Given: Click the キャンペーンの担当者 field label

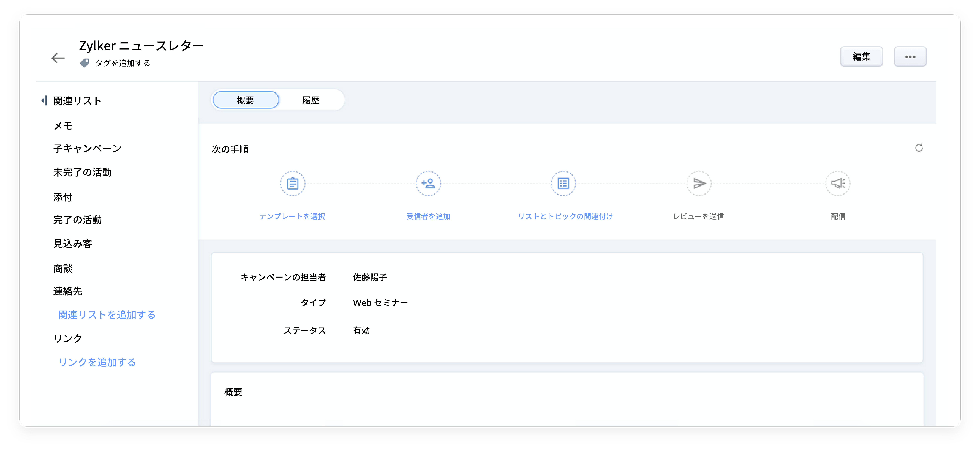Looking at the screenshot, I should click(x=283, y=277).
